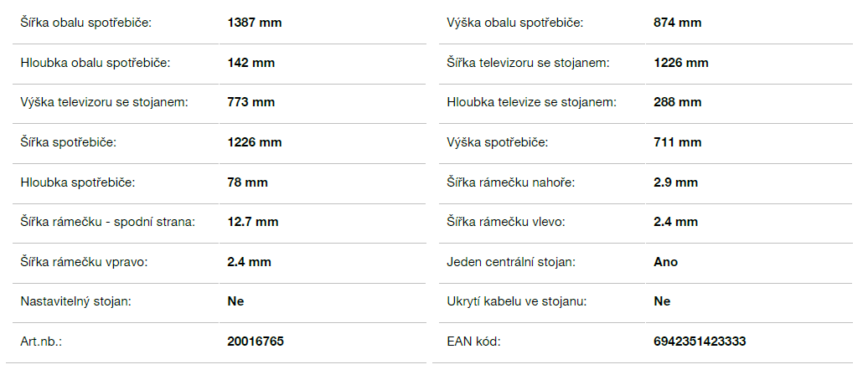Image resolution: width=868 pixels, height=380 pixels.
Task: Click the Hloubka televize se stojanem label
Action: point(531,102)
